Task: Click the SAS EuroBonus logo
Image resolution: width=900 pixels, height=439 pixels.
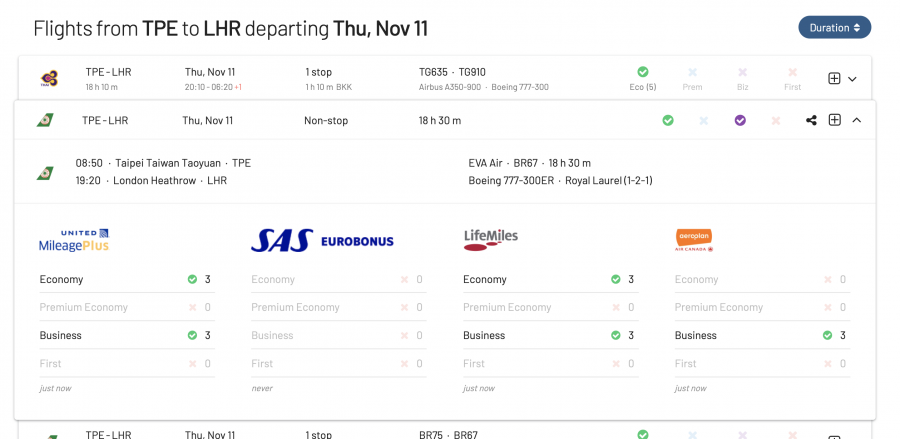Action: (322, 240)
